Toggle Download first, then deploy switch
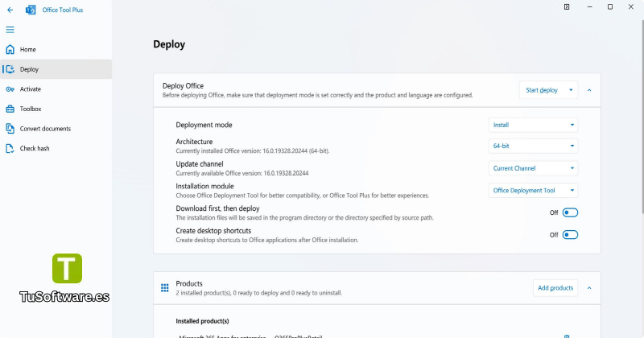 click(x=570, y=212)
